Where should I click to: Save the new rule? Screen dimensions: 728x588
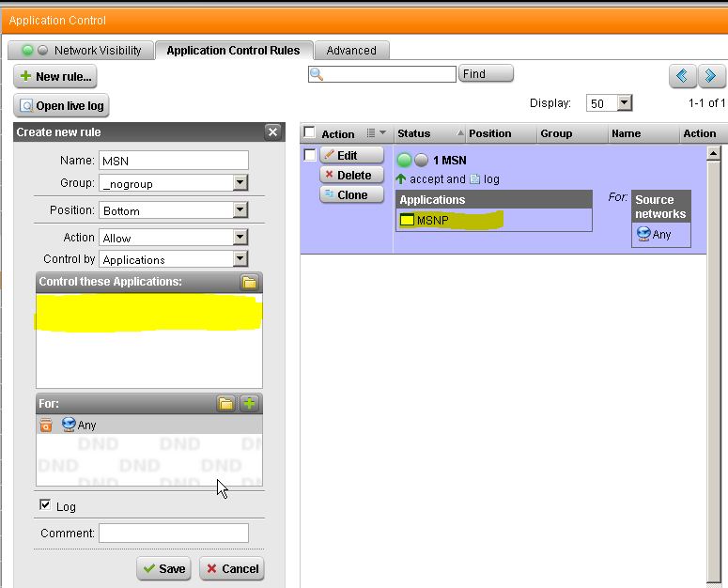pos(163,568)
